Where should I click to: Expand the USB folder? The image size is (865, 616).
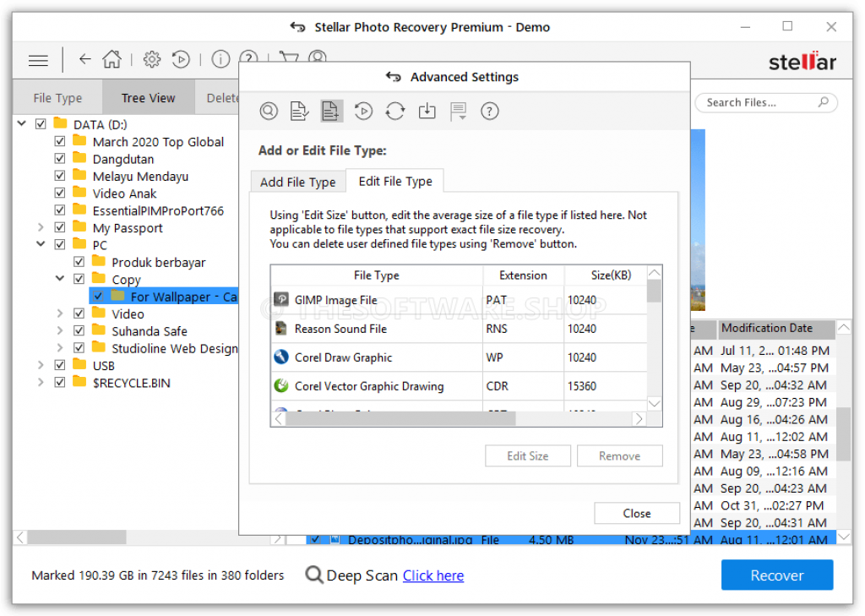click(x=41, y=365)
